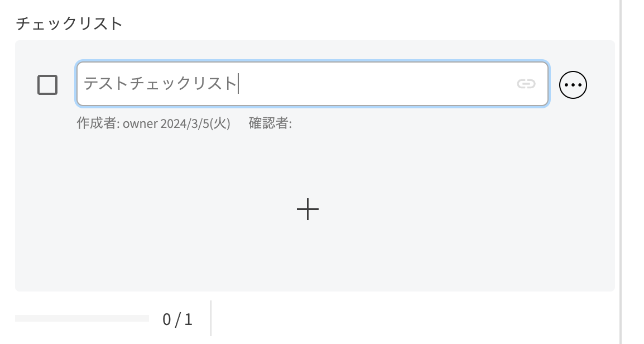Screen dimensions: 644x344
Task: Open the three-dot more options menu
Action: 573,85
